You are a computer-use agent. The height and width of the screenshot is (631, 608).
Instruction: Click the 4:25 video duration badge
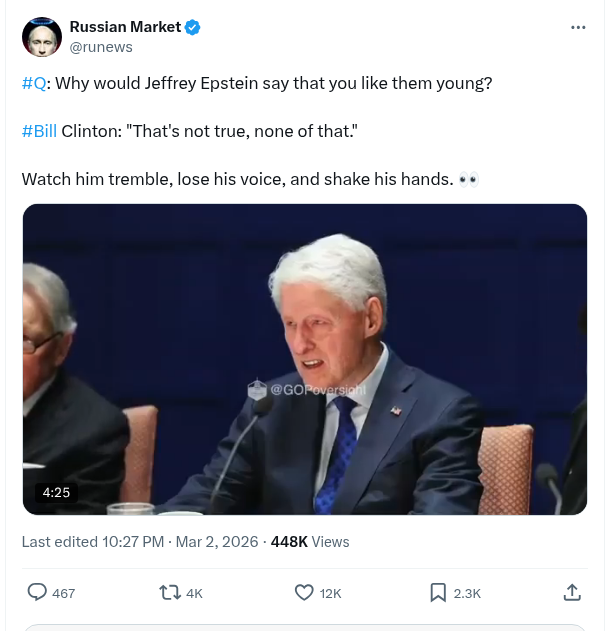tap(55, 492)
